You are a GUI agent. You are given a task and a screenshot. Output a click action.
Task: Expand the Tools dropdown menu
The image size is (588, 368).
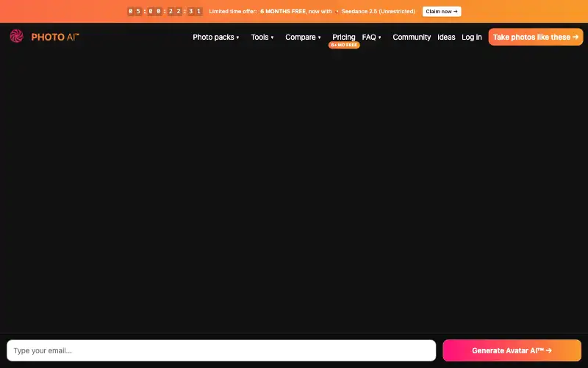tap(262, 38)
